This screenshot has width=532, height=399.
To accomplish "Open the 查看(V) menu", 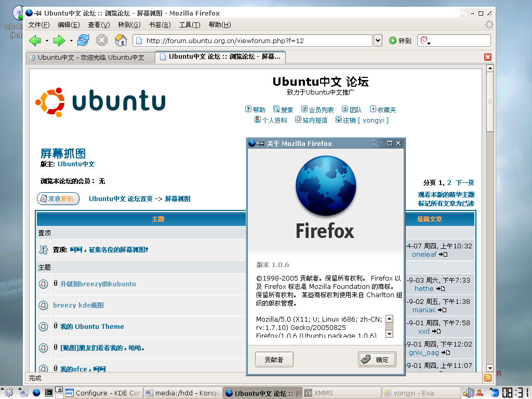I will click(x=99, y=25).
